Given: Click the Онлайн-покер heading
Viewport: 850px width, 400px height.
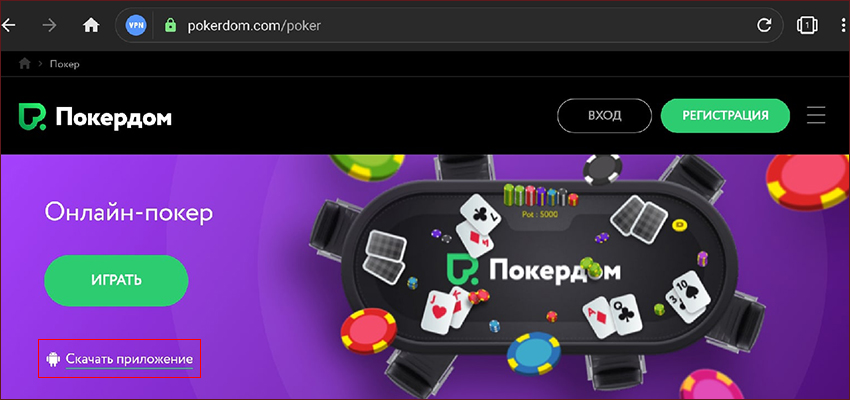Looking at the screenshot, I should [129, 213].
